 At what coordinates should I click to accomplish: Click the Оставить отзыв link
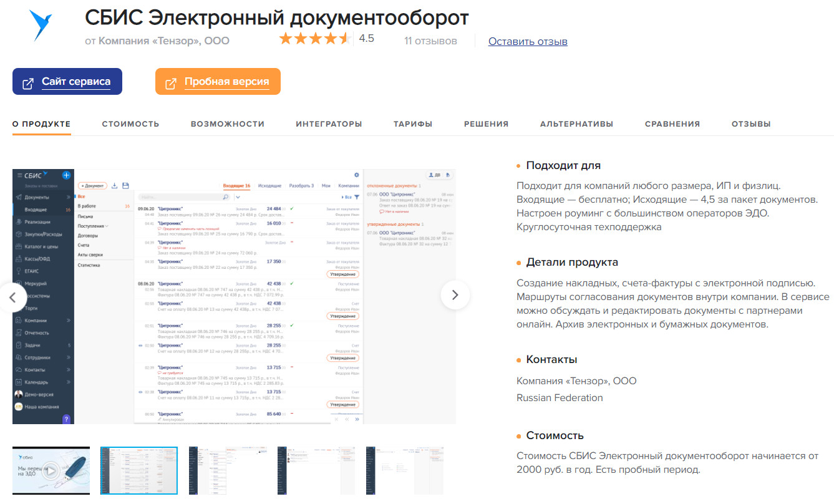coord(528,41)
